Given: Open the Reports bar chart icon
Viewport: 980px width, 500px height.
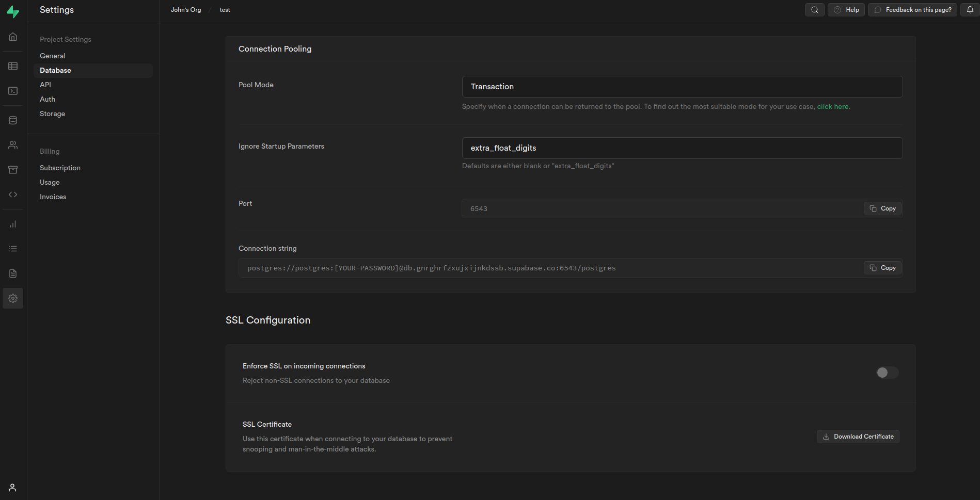Looking at the screenshot, I should (x=13, y=224).
